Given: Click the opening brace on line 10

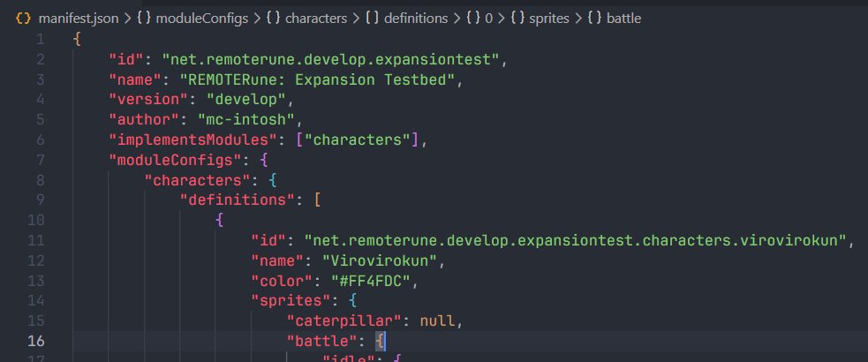Looking at the screenshot, I should [219, 221].
